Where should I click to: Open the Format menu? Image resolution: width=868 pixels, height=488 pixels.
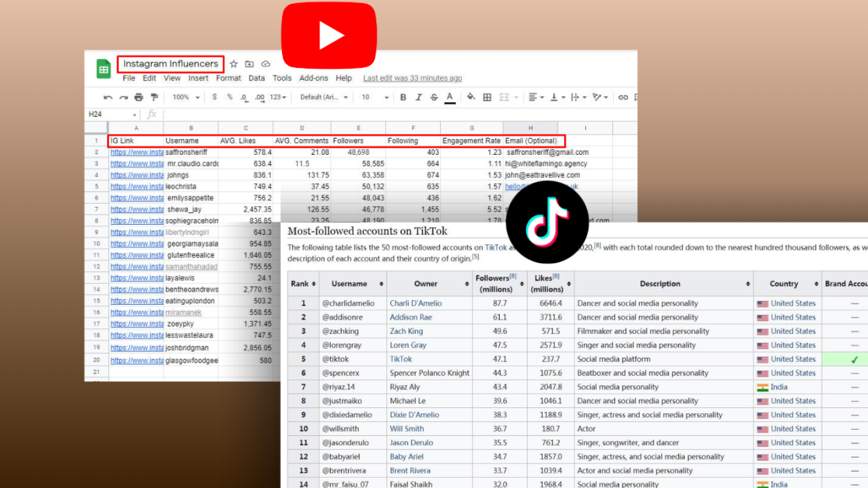tap(228, 78)
